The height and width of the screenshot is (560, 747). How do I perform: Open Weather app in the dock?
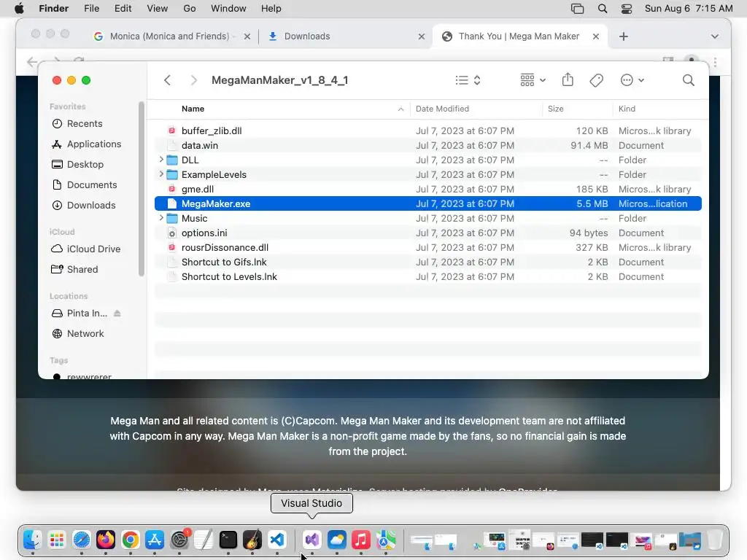pyautogui.click(x=336, y=540)
